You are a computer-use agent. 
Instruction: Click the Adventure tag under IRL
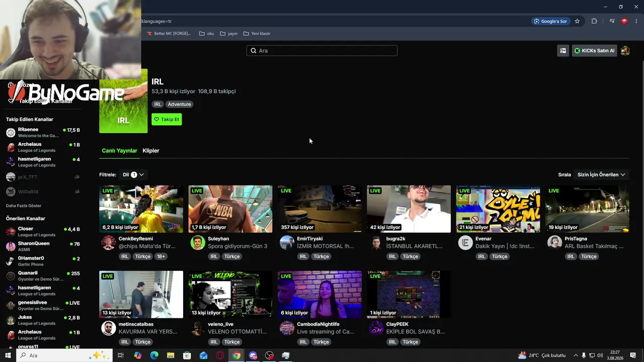click(x=179, y=104)
